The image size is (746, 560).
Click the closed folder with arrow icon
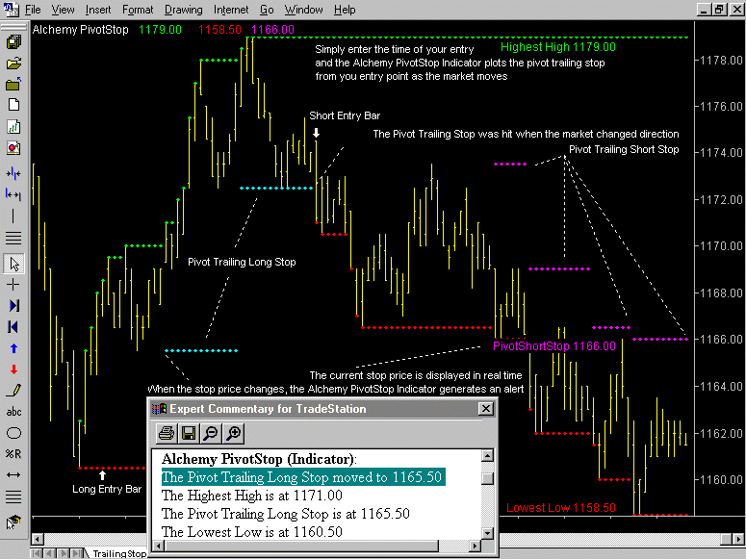click(x=13, y=84)
